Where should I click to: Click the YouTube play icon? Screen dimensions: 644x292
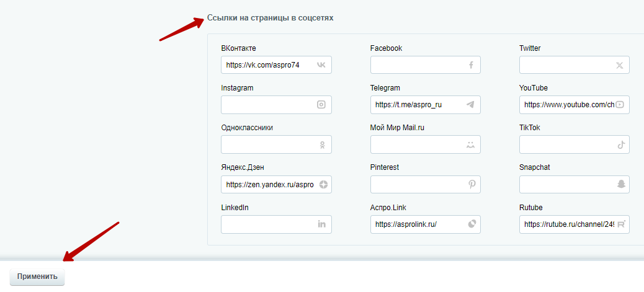click(620, 105)
